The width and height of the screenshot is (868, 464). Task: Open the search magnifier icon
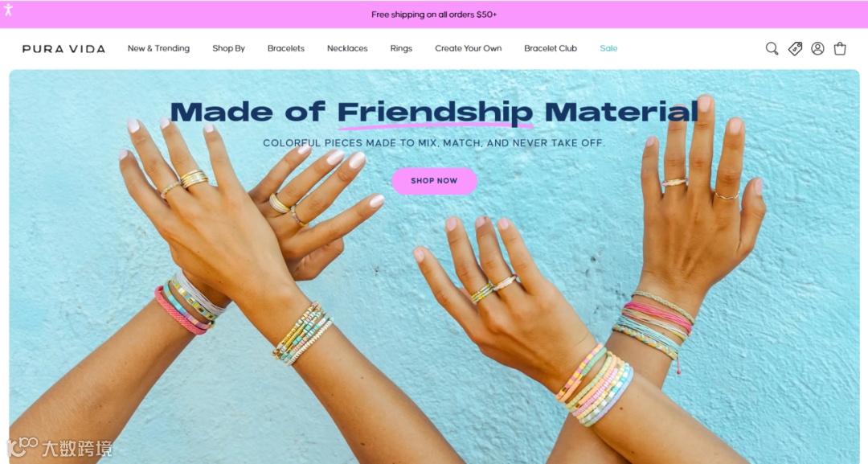[x=772, y=49]
